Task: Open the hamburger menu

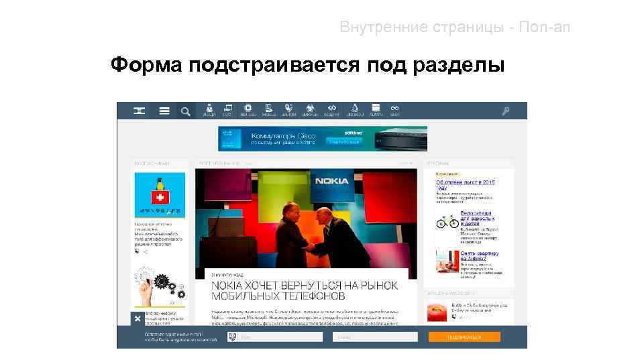Action: [164, 111]
